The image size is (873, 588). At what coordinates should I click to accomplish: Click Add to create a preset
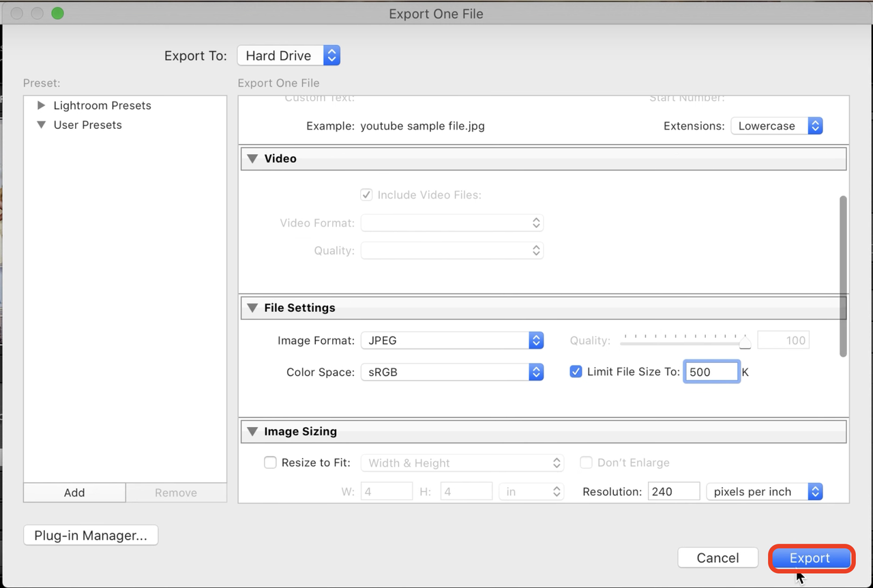tap(74, 493)
